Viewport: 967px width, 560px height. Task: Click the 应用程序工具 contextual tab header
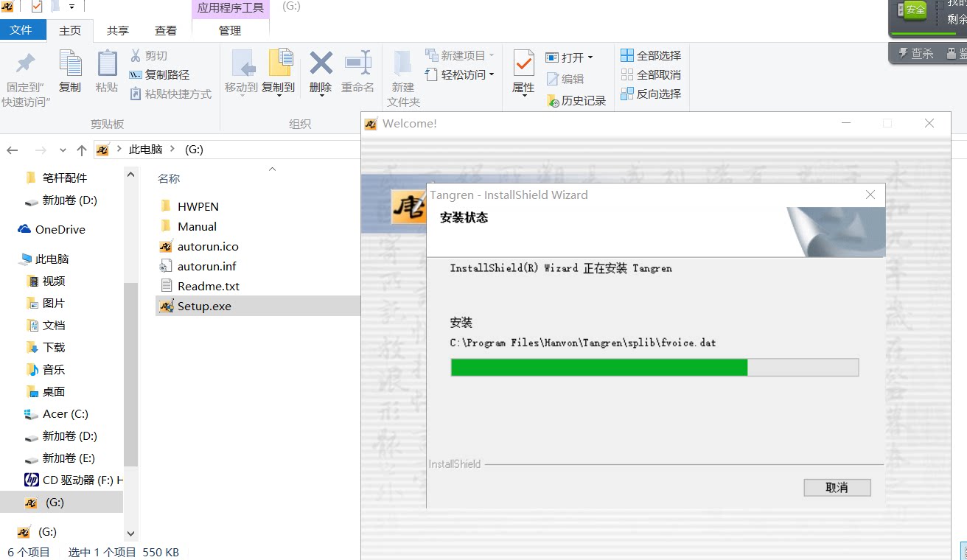point(231,8)
